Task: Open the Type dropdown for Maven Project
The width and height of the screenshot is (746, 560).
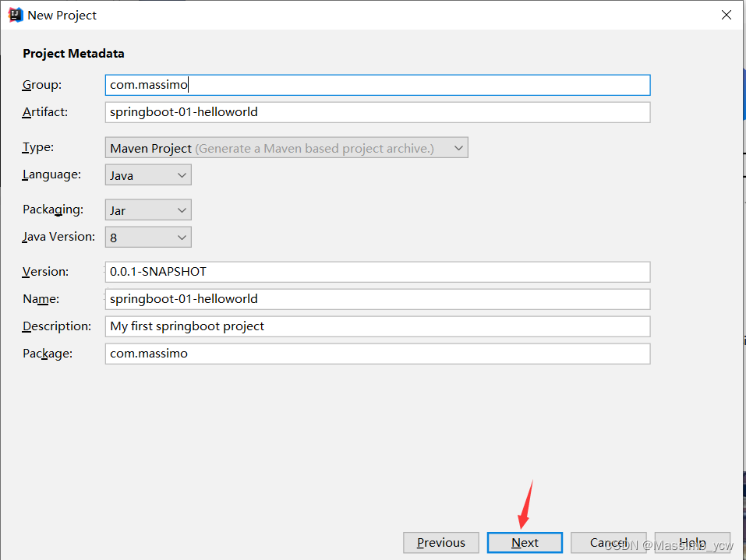Action: point(286,148)
